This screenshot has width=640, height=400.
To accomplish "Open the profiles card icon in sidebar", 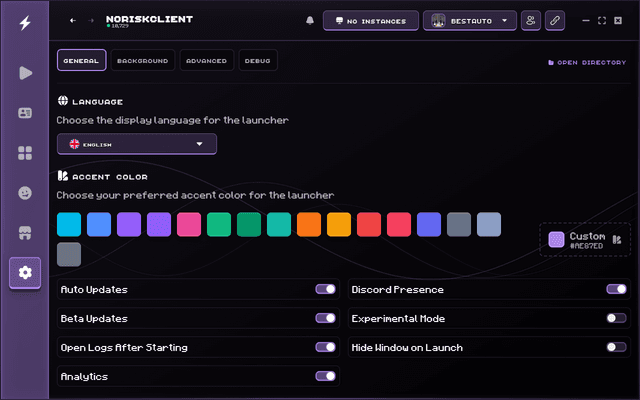I will pos(25,113).
